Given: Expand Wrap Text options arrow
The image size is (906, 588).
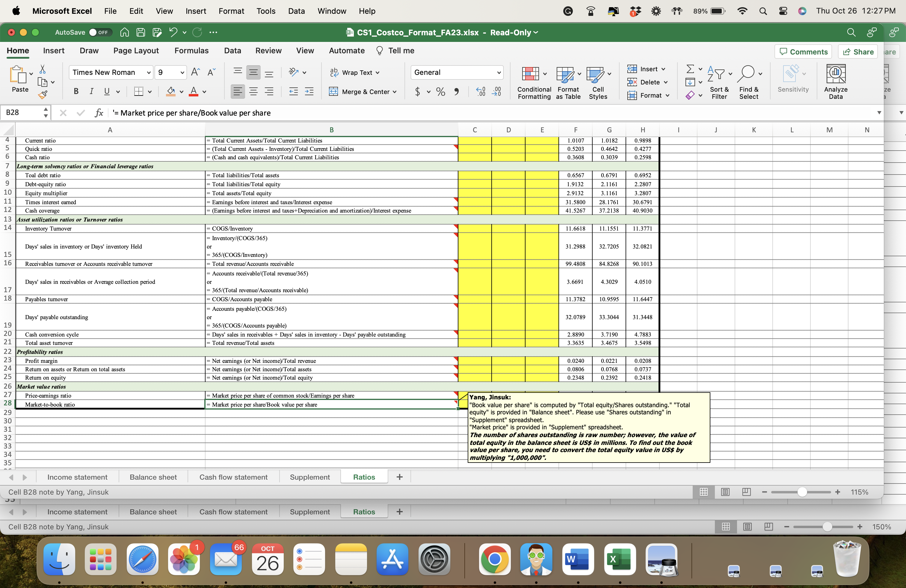Looking at the screenshot, I should (x=377, y=73).
